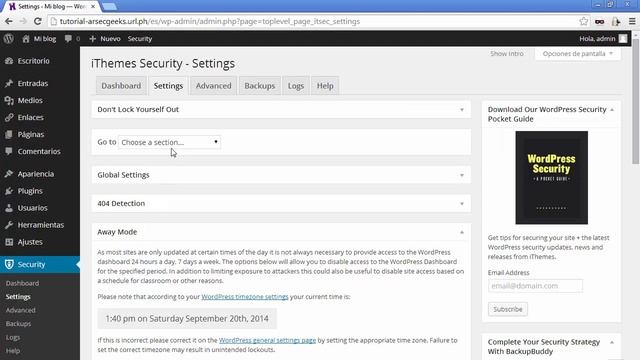The width and height of the screenshot is (640, 360).
Task: Click the Plugins plug icon
Action: [9, 191]
